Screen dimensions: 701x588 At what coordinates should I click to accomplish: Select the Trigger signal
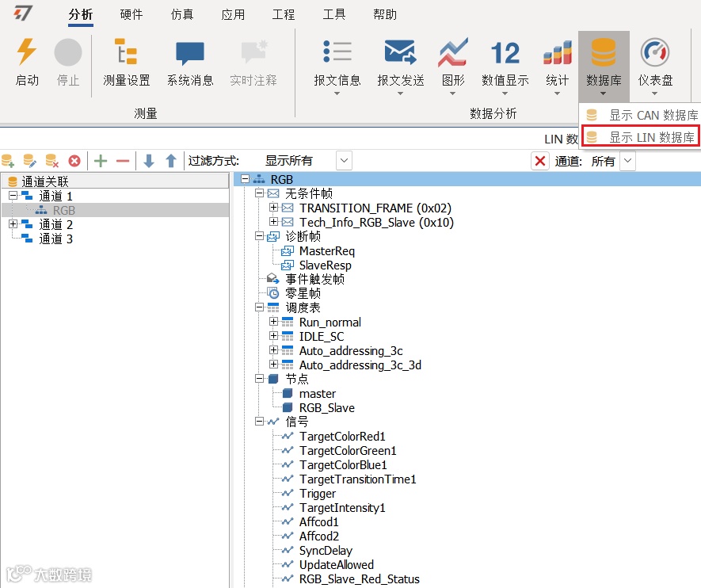pos(318,493)
